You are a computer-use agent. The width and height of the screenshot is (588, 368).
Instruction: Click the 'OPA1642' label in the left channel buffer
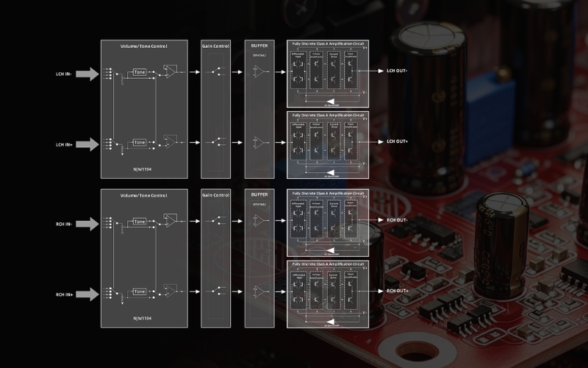259,55
